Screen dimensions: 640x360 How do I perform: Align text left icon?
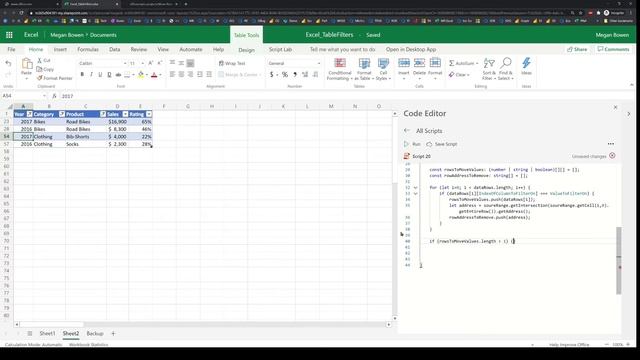coord(172,74)
